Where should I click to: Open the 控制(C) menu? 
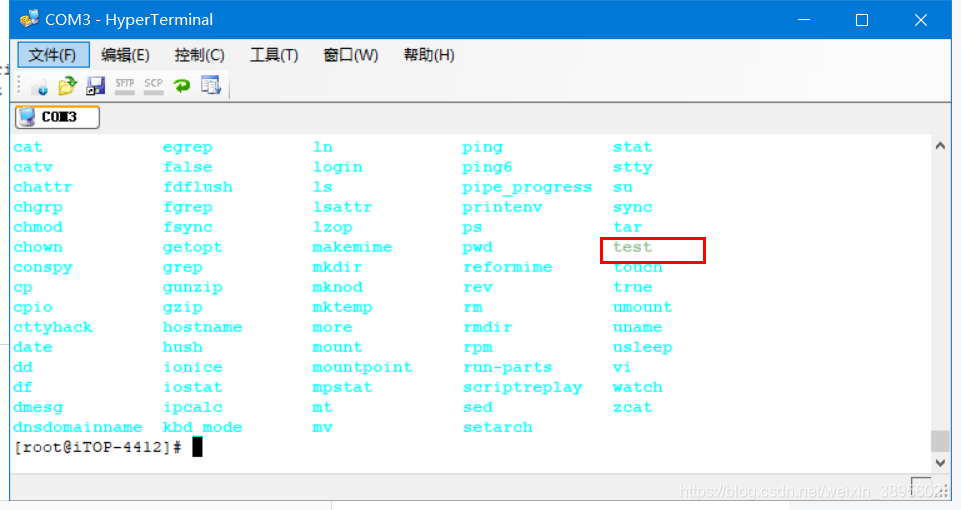(x=199, y=55)
